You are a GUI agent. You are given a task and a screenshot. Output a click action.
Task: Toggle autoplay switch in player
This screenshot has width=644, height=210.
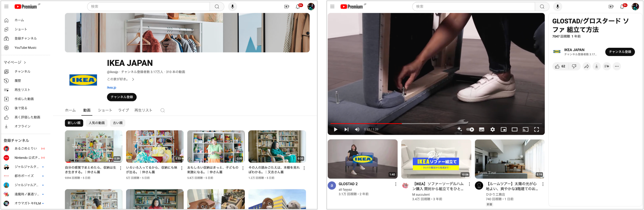470,129
